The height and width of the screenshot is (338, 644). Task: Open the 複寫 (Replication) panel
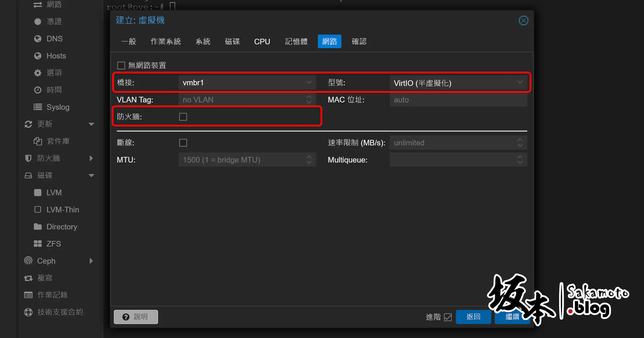(x=45, y=278)
